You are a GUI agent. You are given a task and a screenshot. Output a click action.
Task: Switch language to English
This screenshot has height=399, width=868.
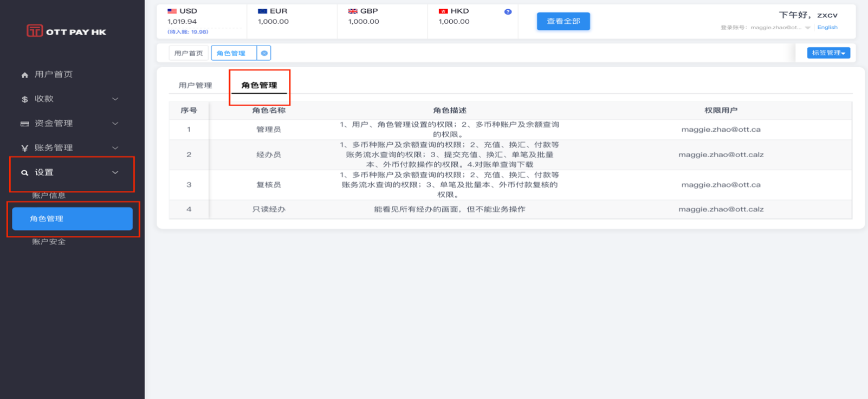827,27
